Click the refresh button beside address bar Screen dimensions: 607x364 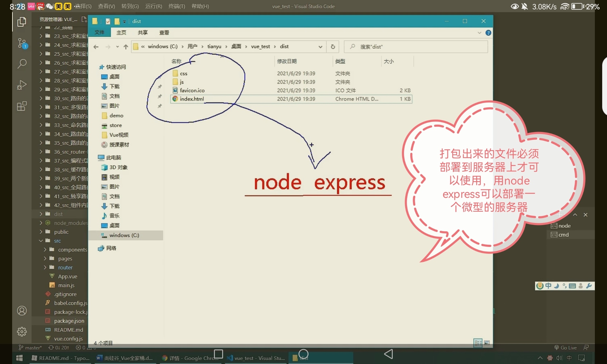pyautogui.click(x=333, y=47)
